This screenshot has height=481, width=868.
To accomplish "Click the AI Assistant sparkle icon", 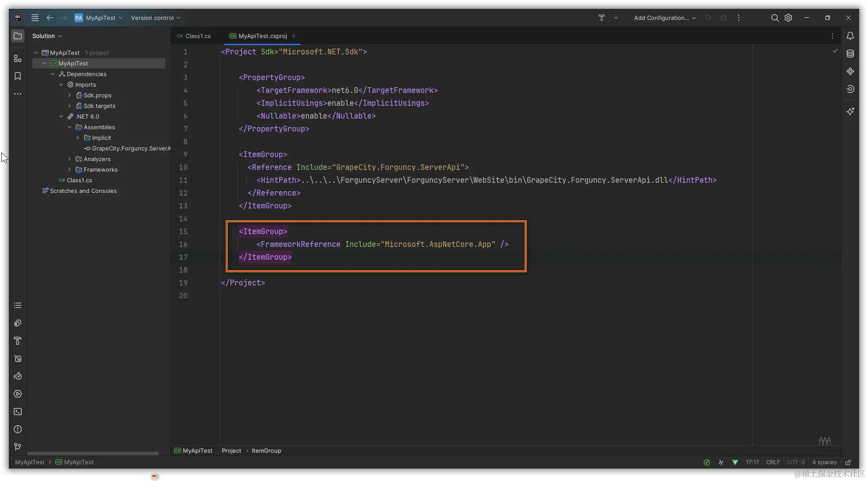I will (x=850, y=112).
